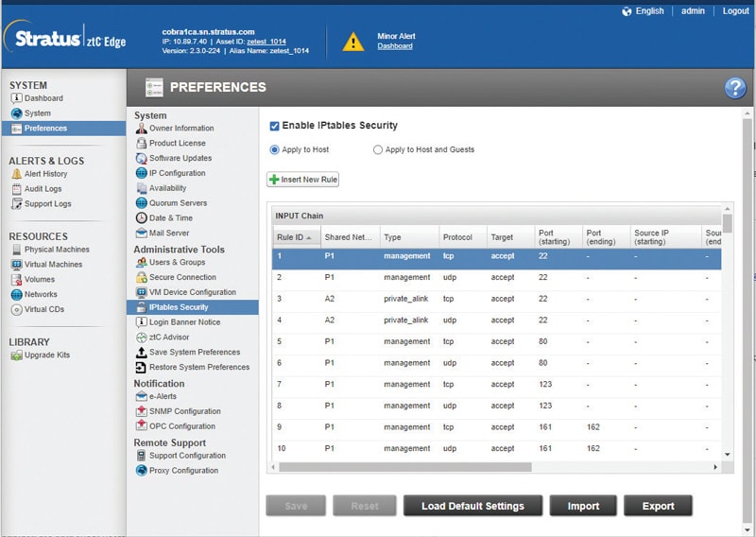
Task: Click the zetest_1014 Asset ID link
Action: click(x=266, y=42)
